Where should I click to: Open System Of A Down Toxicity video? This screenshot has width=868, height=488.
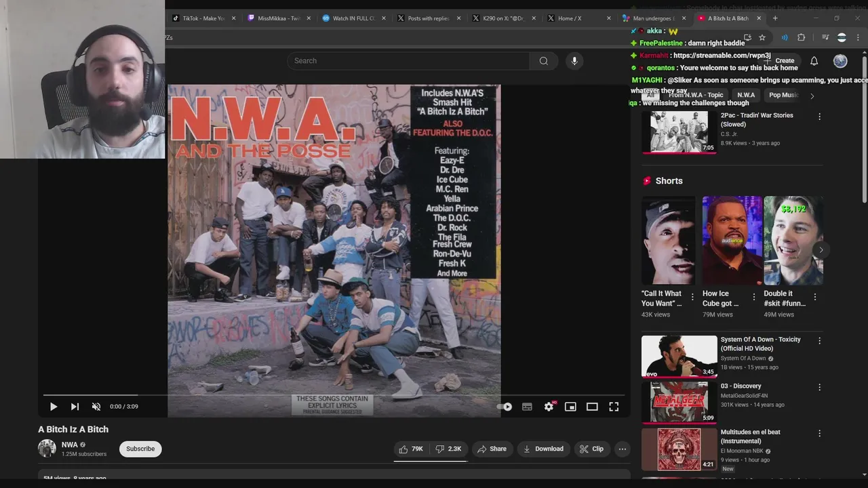pyautogui.click(x=679, y=357)
